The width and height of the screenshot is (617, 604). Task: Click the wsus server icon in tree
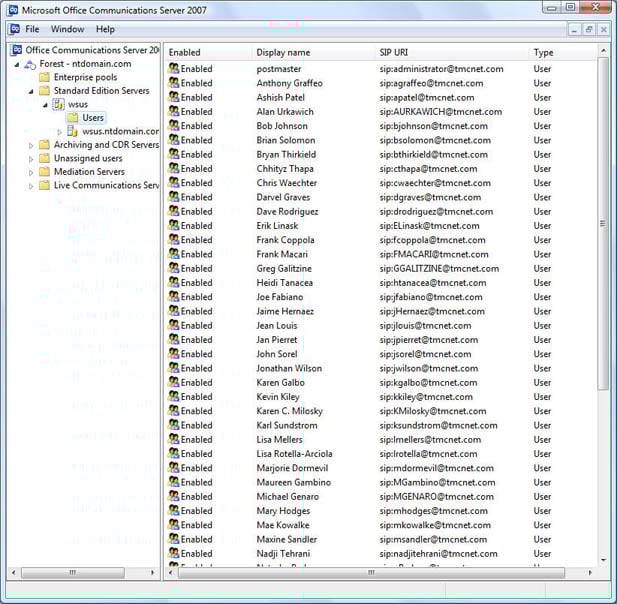[58, 104]
